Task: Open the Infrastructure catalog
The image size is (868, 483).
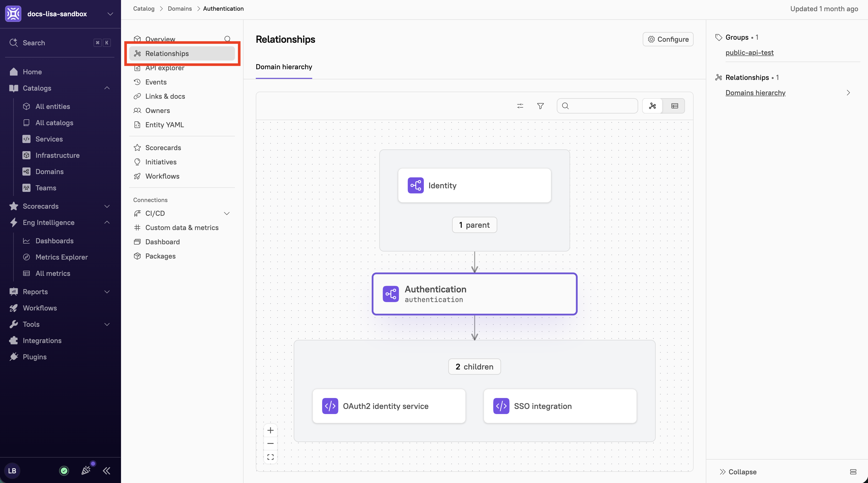Action: point(57,155)
